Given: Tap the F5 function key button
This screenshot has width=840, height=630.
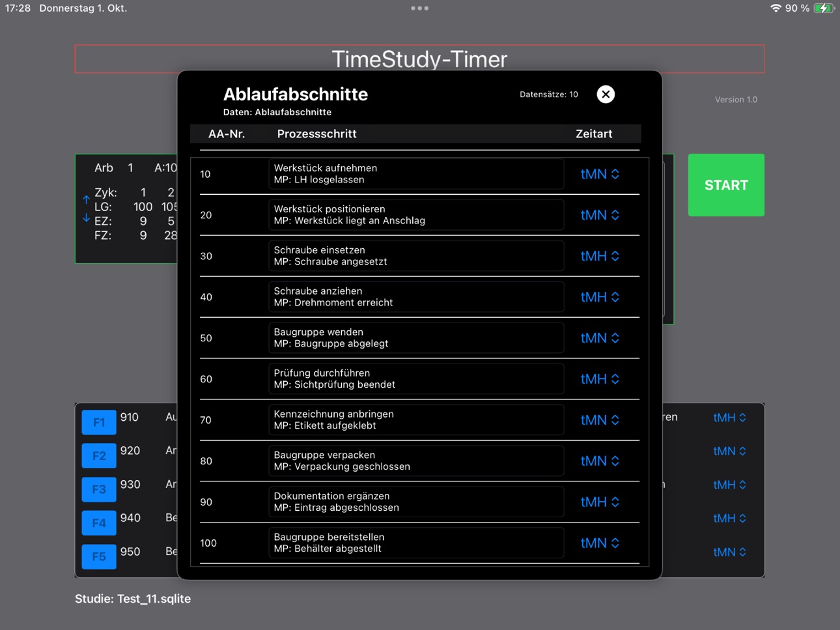Looking at the screenshot, I should [x=99, y=557].
